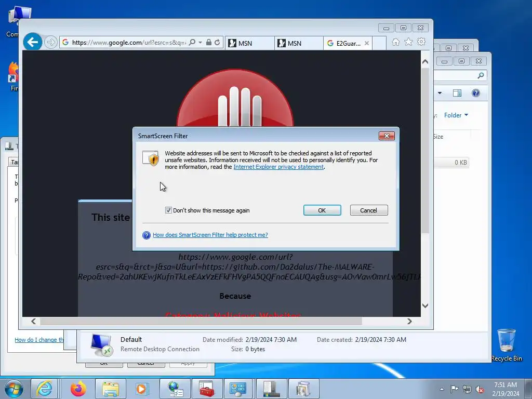Click the vertical scrollbar up arrow in the browser
532x399 pixels.
(x=425, y=62)
